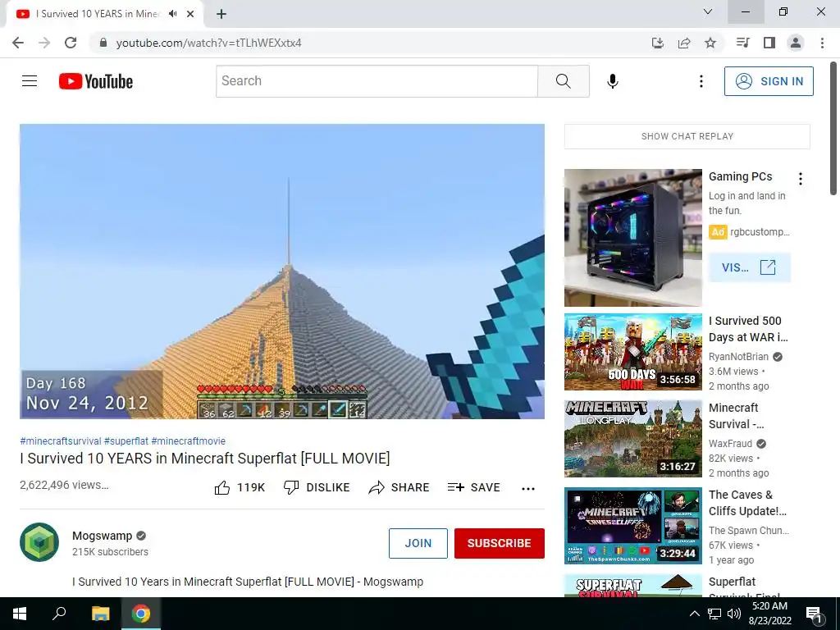The height and width of the screenshot is (630, 840).
Task: Open the system volume control
Action: (734, 614)
